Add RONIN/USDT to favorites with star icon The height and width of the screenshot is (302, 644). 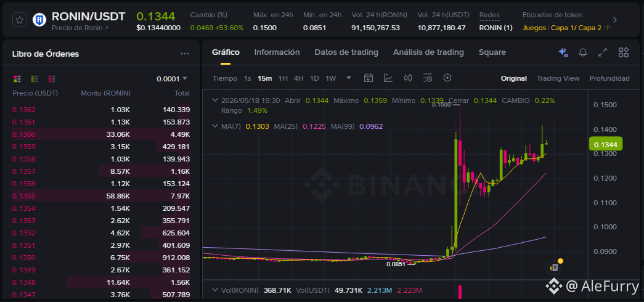click(x=20, y=19)
